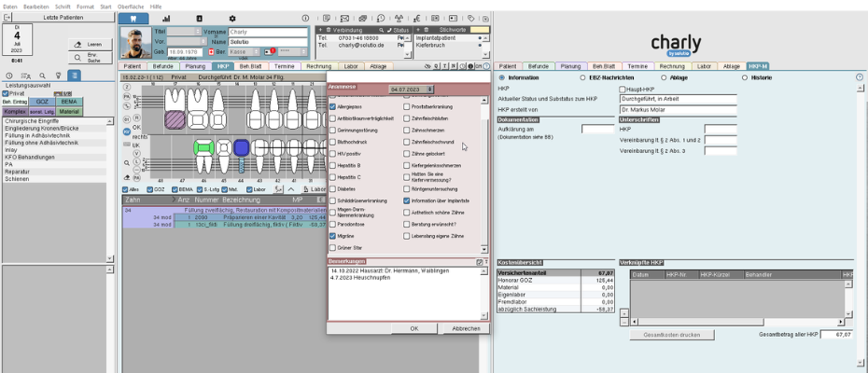Click the magnifier icon beside tooth chart
868x373 pixels.
127,162
